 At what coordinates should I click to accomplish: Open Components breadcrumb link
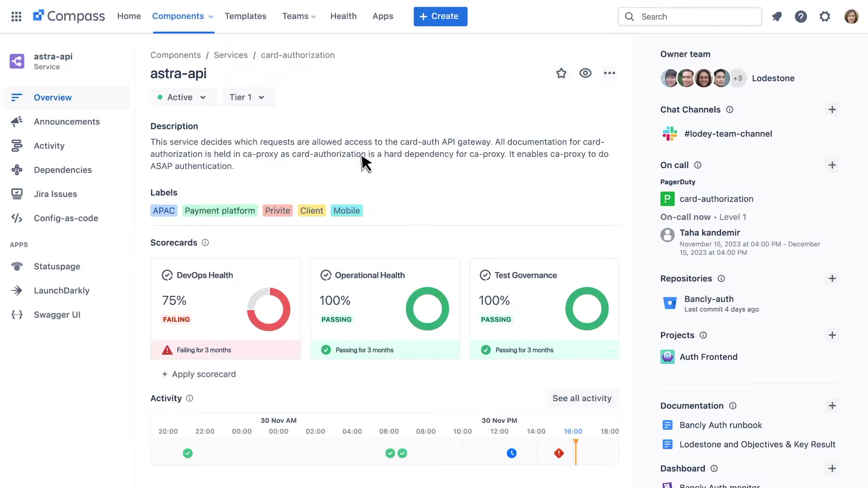[x=175, y=55]
